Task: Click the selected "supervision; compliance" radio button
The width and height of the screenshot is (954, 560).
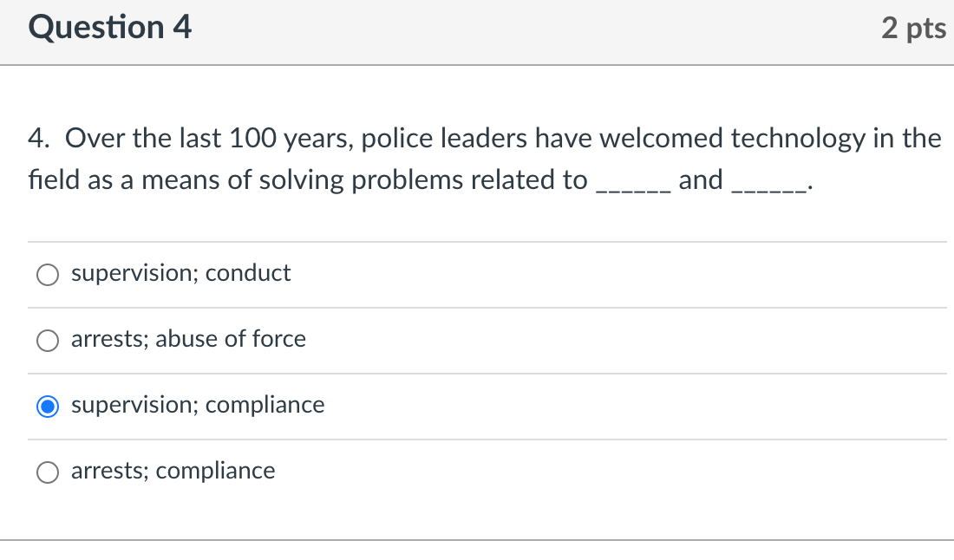Action: point(48,406)
